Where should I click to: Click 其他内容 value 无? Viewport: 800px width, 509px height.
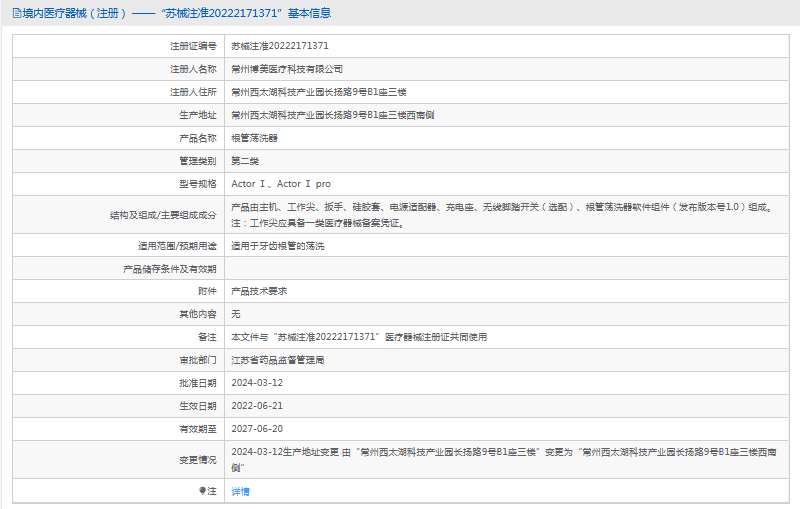(236, 314)
